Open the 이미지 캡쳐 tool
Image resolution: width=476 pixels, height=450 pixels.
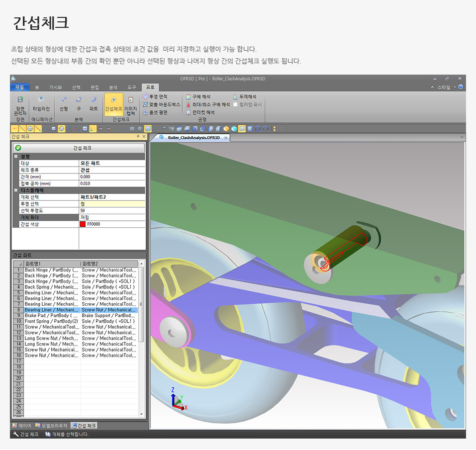tap(131, 103)
